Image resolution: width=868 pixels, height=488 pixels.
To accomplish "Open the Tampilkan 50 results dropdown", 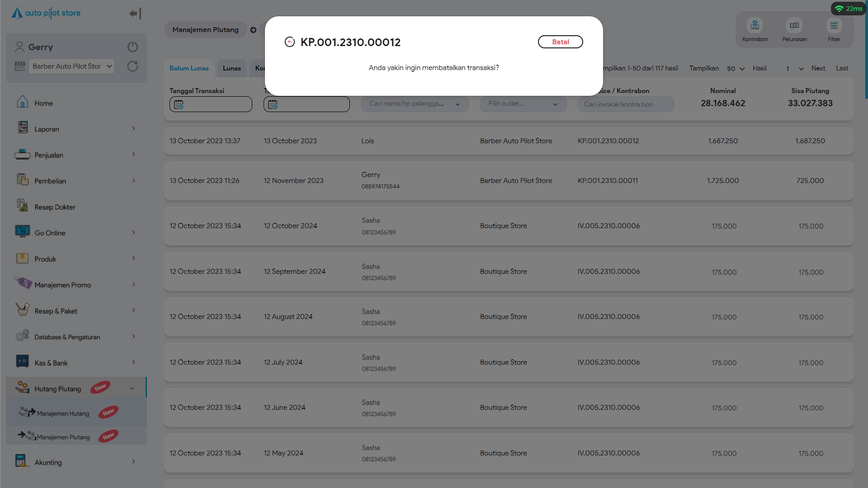I will [x=736, y=69].
